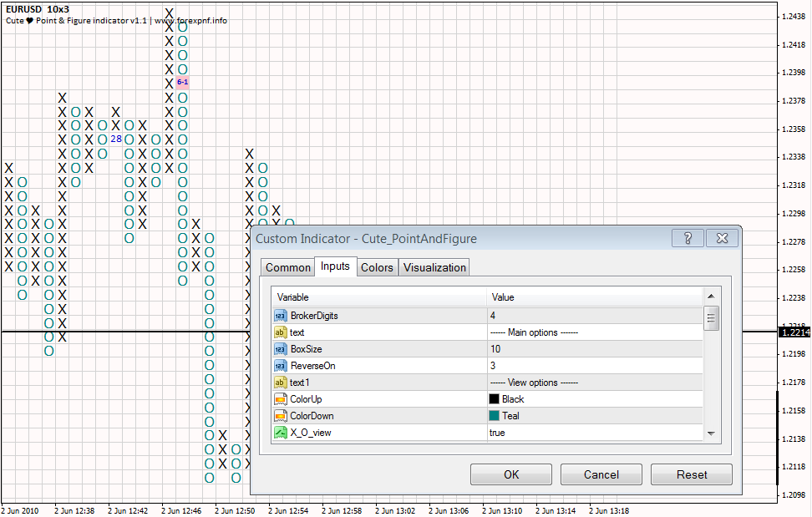The height and width of the screenshot is (517, 812).
Task: Click the ColorUp variable name
Action: (306, 399)
